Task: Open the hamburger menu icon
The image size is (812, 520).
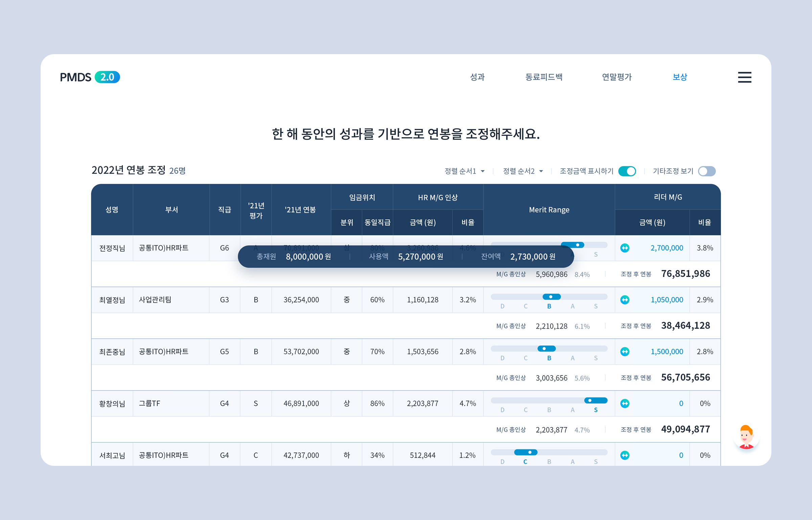Action: click(x=744, y=77)
